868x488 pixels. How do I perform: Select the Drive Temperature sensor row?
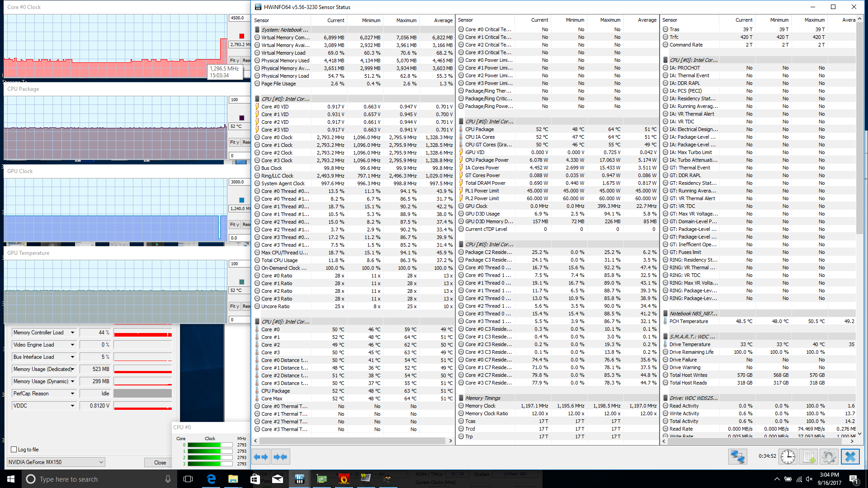point(759,344)
